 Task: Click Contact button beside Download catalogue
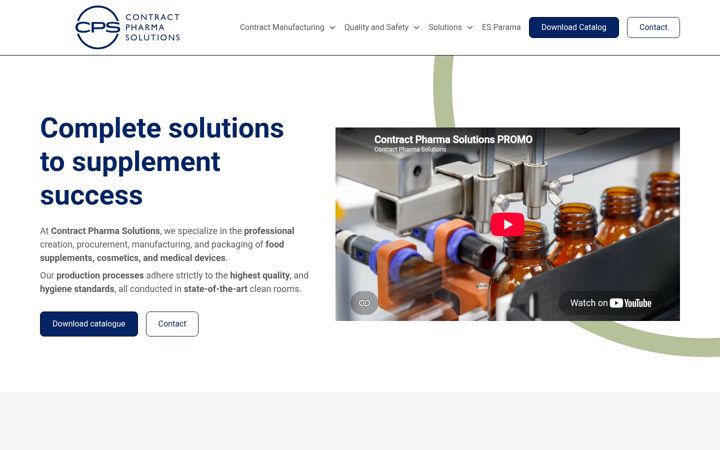click(172, 324)
